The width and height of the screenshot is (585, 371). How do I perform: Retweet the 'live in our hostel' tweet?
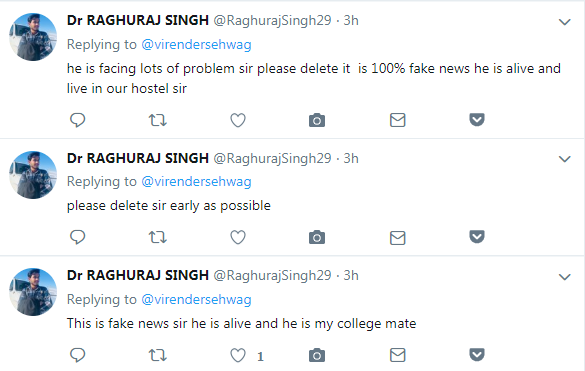[158, 120]
